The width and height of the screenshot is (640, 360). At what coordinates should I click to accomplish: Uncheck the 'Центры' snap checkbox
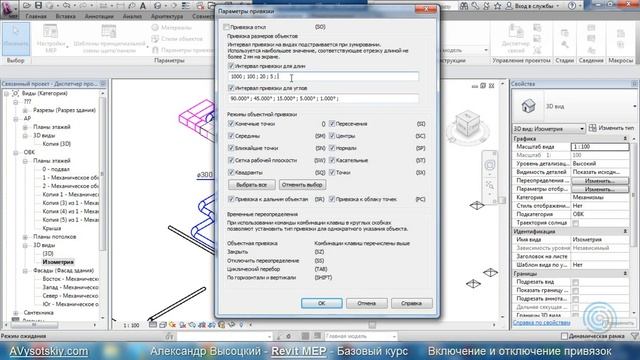tap(332, 136)
